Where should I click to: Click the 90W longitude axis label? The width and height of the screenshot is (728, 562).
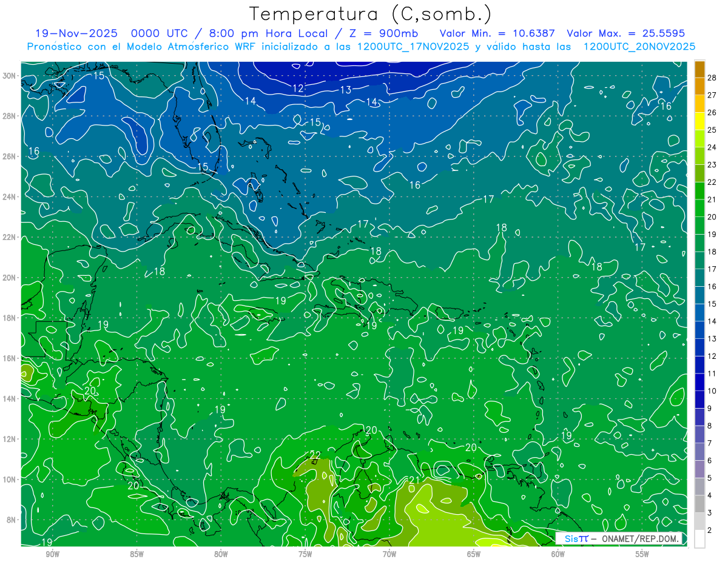click(x=53, y=554)
